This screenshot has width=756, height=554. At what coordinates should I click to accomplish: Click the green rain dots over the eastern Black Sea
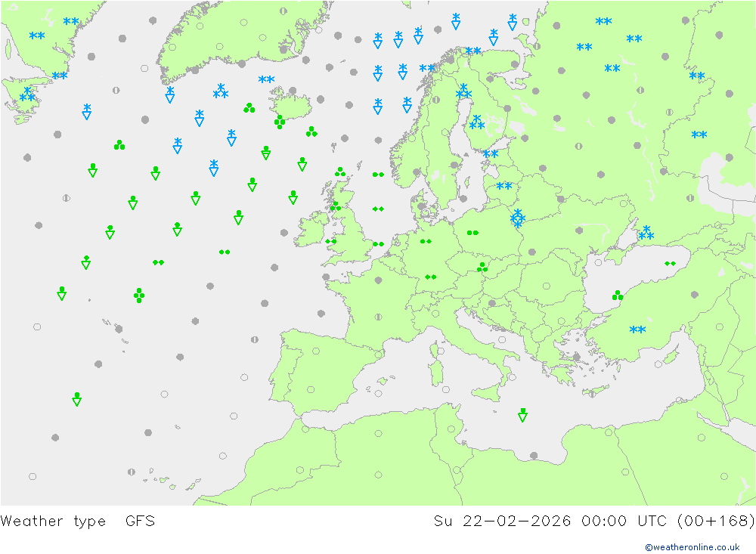[670, 263]
